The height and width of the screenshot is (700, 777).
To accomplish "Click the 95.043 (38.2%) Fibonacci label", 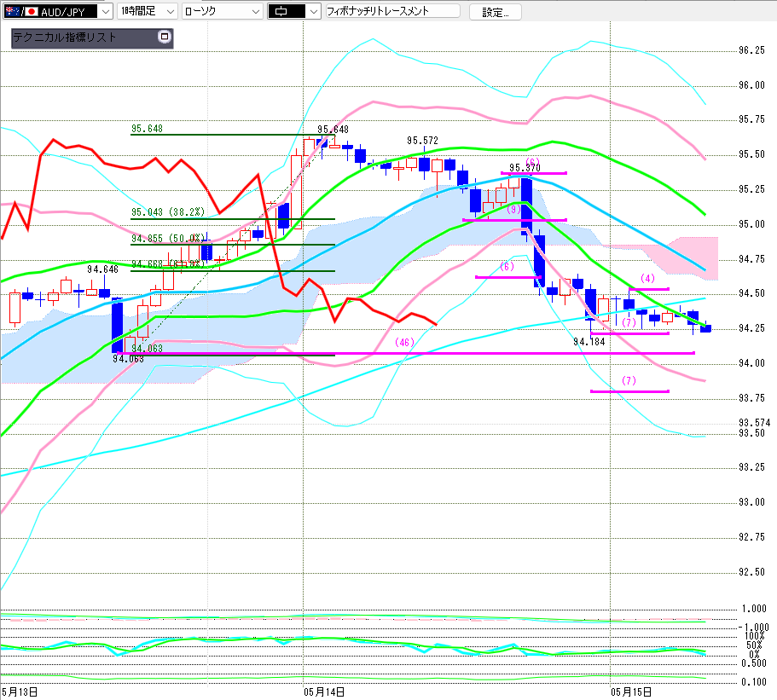I will tap(168, 212).
